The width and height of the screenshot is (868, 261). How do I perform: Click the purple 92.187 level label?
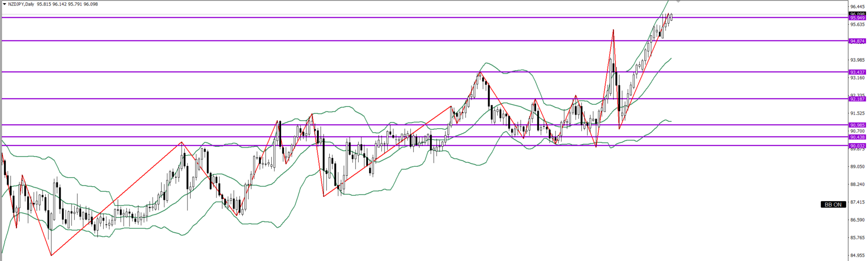point(857,99)
